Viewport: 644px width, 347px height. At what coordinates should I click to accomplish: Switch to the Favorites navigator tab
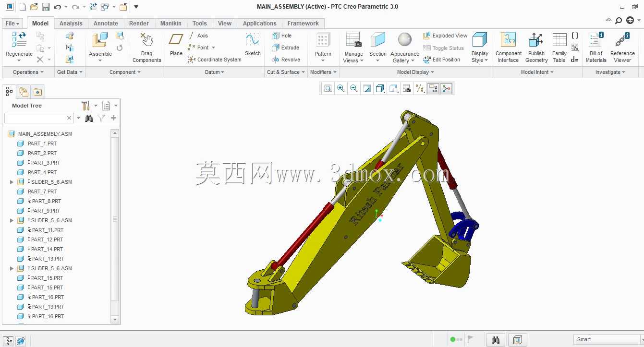[37, 92]
